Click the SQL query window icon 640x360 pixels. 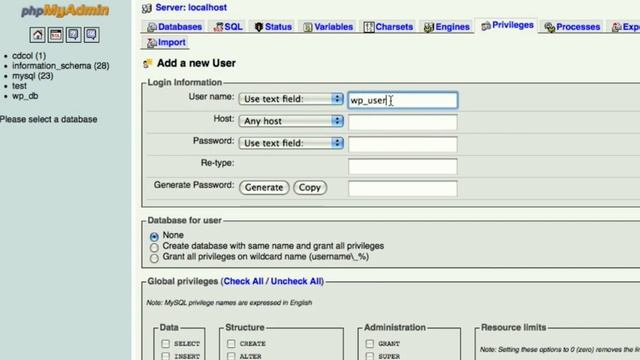point(56,35)
